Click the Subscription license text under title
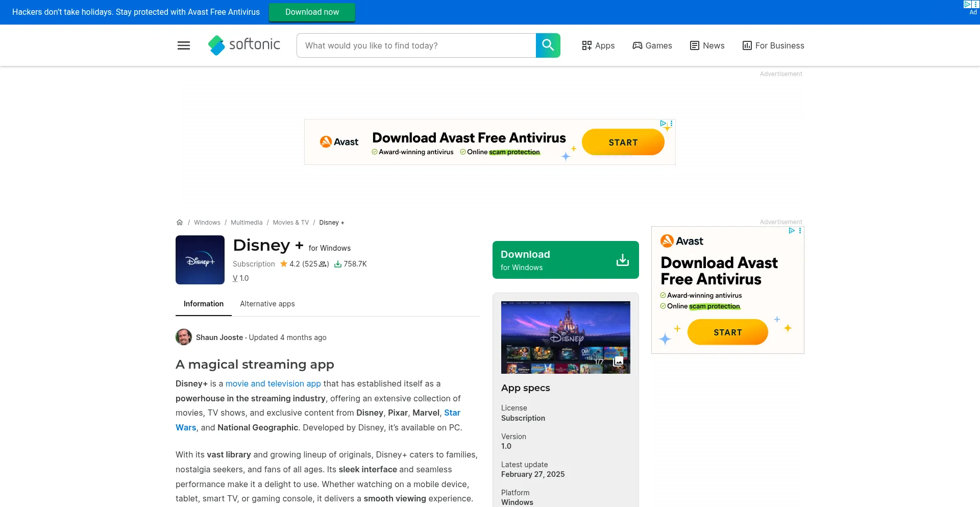This screenshot has height=507, width=980. tap(254, 264)
